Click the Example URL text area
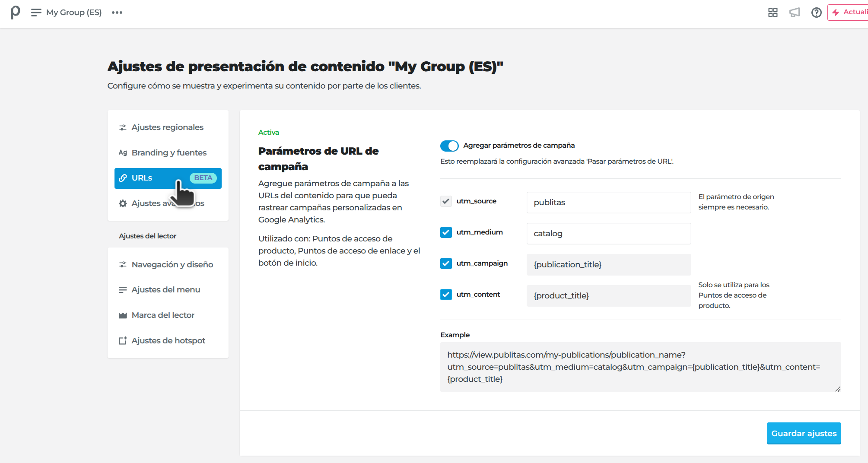The image size is (868, 463). coord(640,367)
